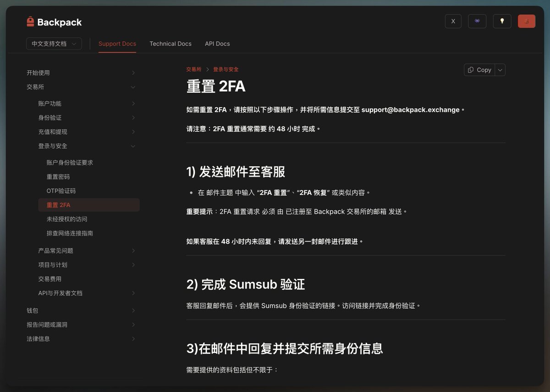Click the 客服回复邮件后 Sumsub paragraph
The image size is (550, 392).
[303, 305]
